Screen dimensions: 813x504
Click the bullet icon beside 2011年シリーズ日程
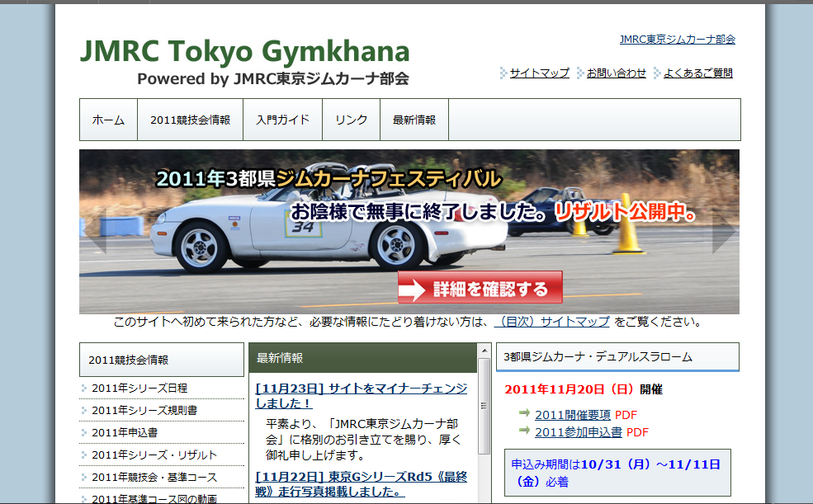(84, 388)
